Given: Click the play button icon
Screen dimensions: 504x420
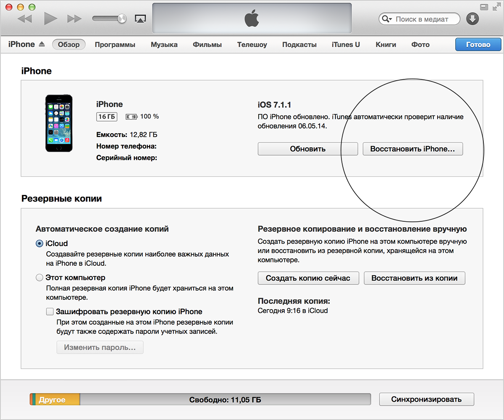Looking at the screenshot, I should 50,18.
